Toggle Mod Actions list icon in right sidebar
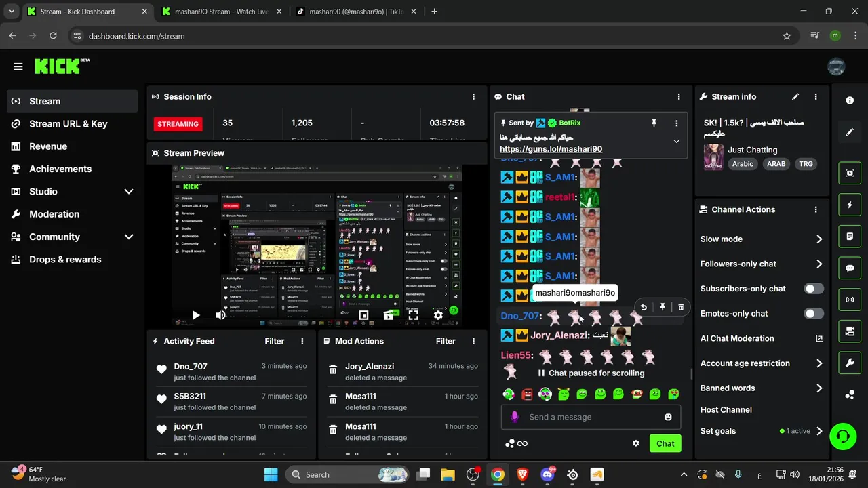 click(x=850, y=237)
